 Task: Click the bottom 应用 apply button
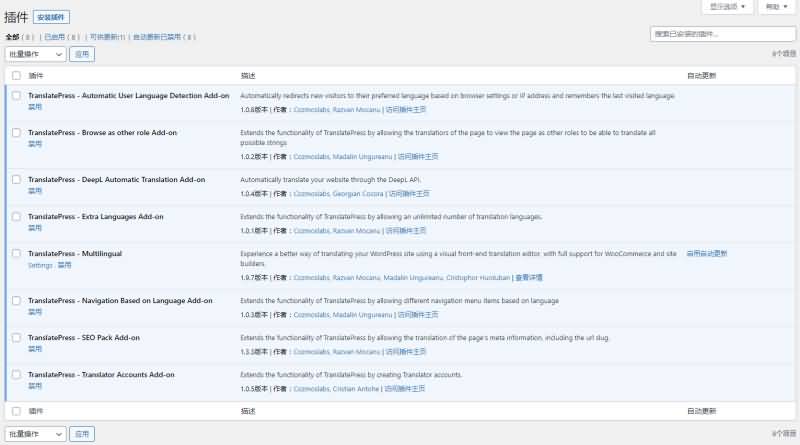tap(82, 434)
